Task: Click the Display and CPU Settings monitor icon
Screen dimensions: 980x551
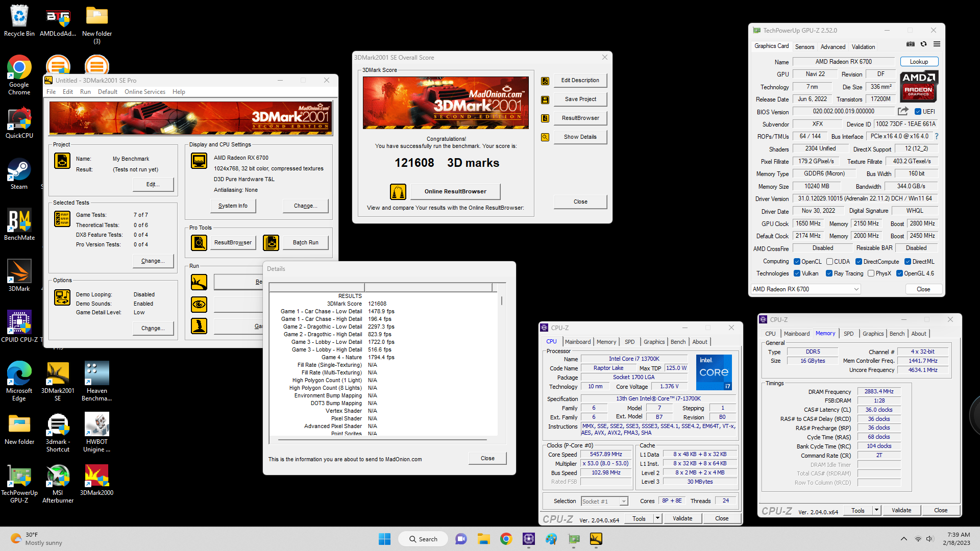Action: 199,161
